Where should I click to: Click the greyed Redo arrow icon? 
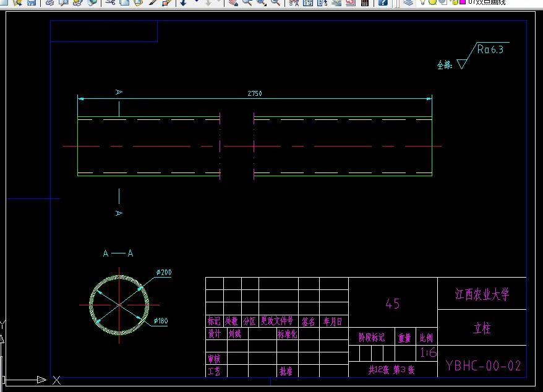(208, 2)
